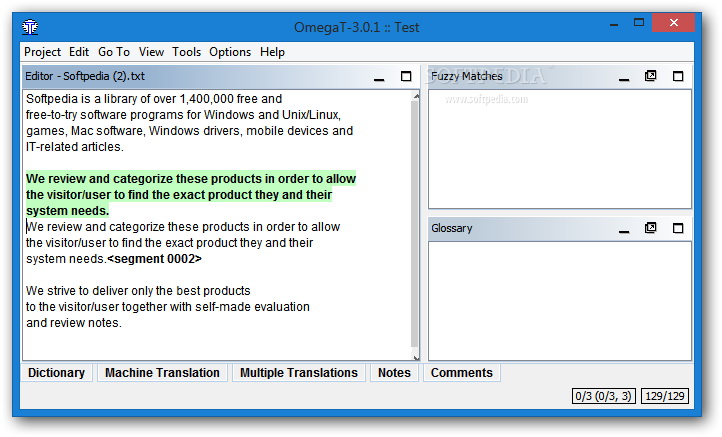The width and height of the screenshot is (722, 437).
Task: Undock the Fuzzy Matches pane
Action: coord(651,77)
